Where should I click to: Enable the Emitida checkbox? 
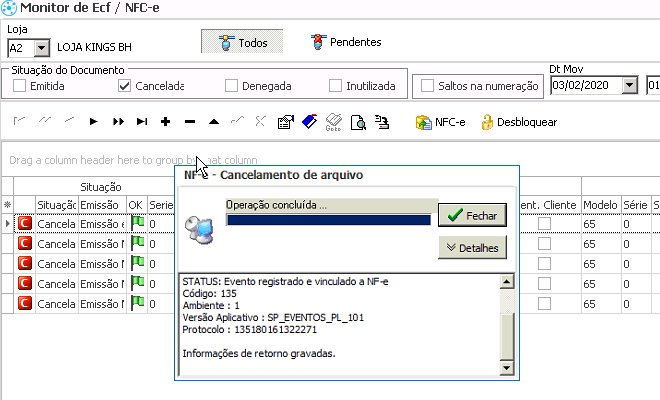coord(20,86)
